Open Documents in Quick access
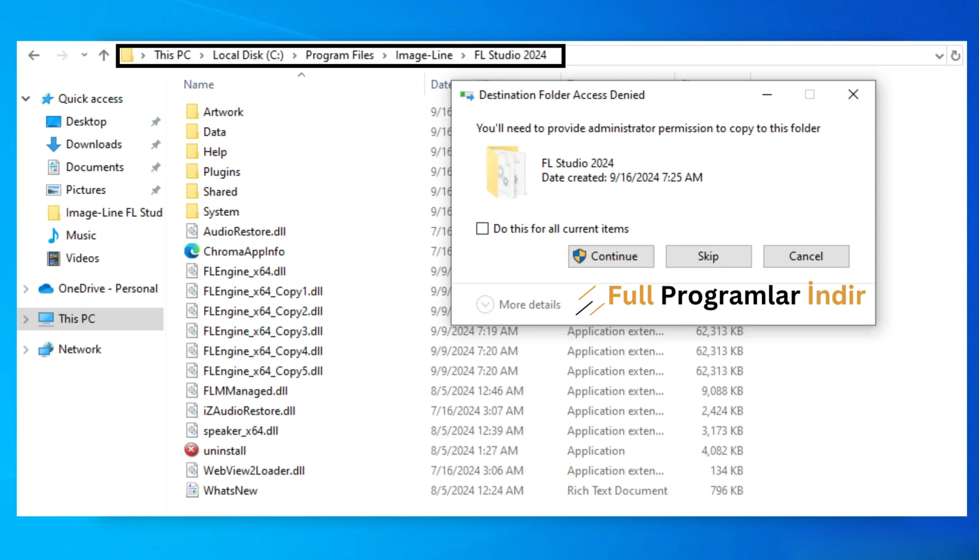The width and height of the screenshot is (979, 560). [x=94, y=167]
